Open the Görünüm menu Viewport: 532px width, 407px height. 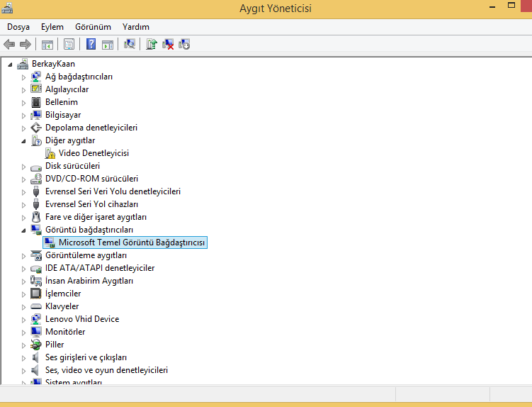tap(93, 27)
